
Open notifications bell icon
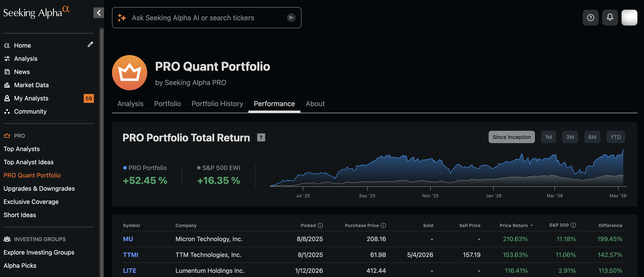pyautogui.click(x=610, y=17)
